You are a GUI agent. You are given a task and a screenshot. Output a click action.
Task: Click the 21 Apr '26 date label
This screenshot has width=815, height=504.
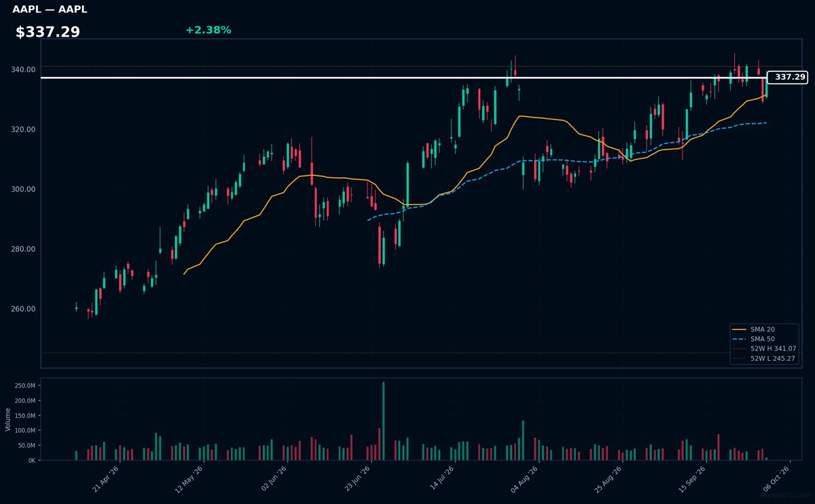(x=106, y=480)
